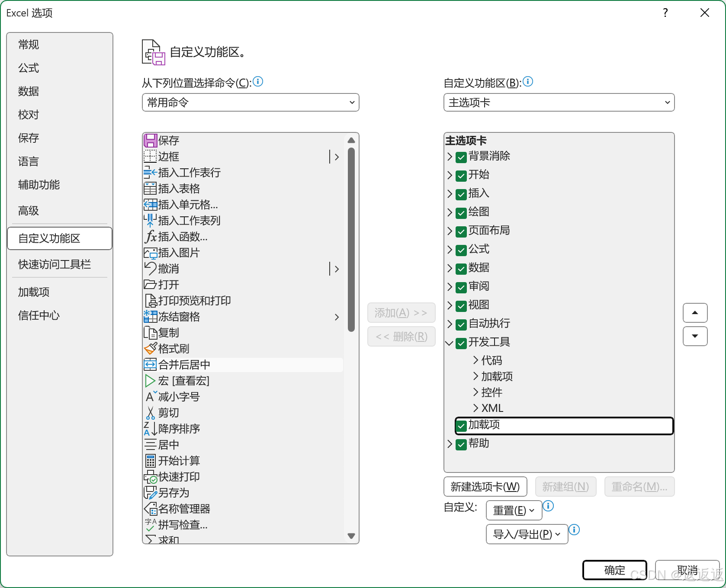Select the 拼写检查 spell check icon
Viewport: 726px width, 588px height.
click(x=150, y=524)
